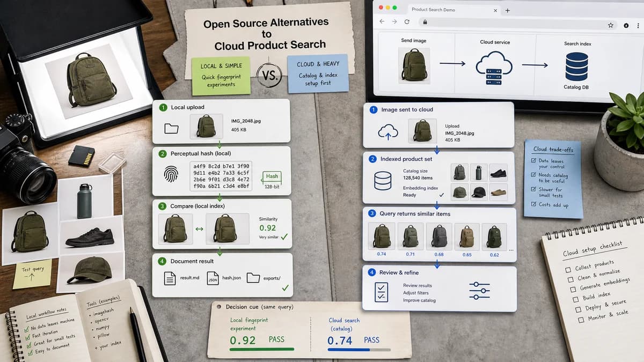Toggle the Needs catalog to be useful checkbox
The height and width of the screenshot is (362, 644).
click(x=533, y=175)
